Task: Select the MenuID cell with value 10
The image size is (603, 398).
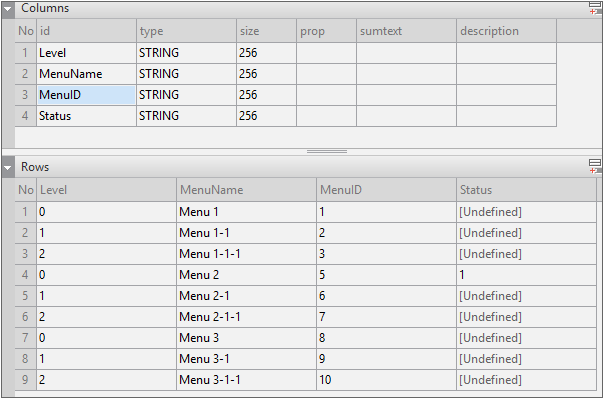Action: pyautogui.click(x=386, y=380)
